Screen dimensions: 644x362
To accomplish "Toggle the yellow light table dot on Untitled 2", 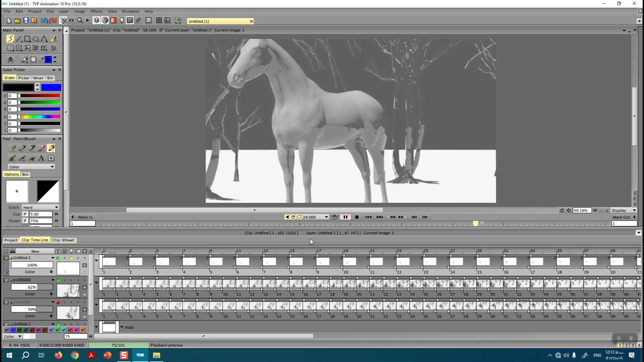I will pyautogui.click(x=71, y=258).
